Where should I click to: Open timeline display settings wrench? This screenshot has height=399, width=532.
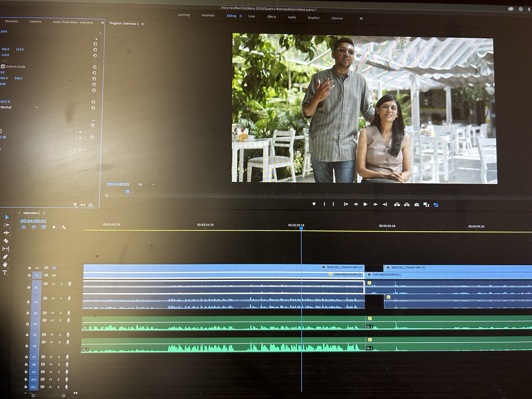pyautogui.click(x=64, y=227)
